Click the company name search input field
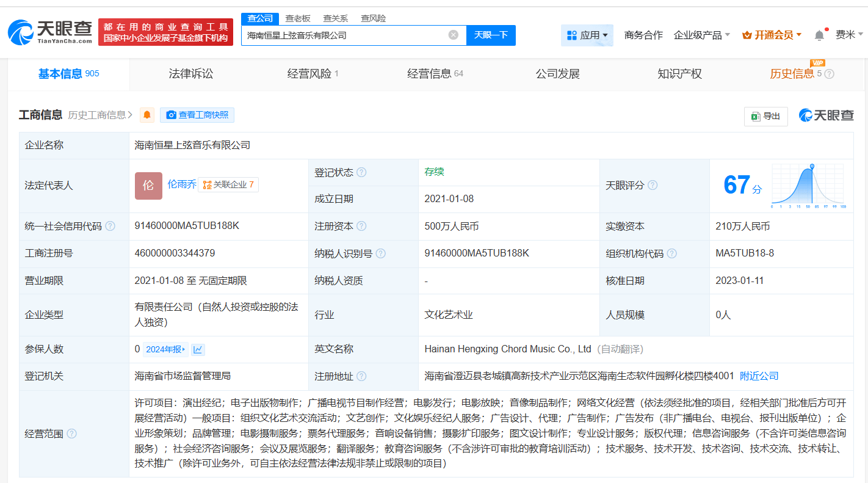The image size is (868, 483). pyautogui.click(x=345, y=35)
